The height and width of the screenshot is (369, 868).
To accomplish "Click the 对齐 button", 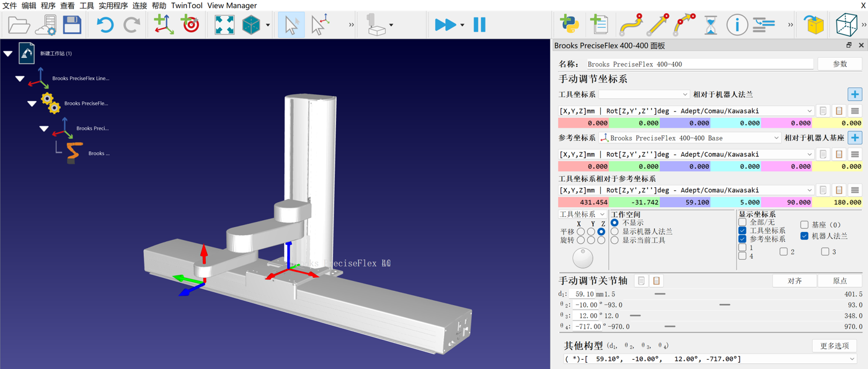I will (794, 280).
